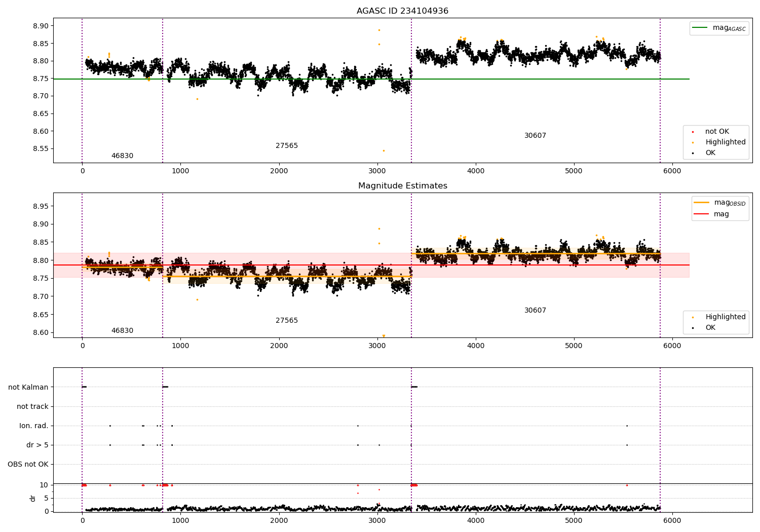The height and width of the screenshot is (532, 760).
Task: Click the orange outlier point near 8.69 in top plot
Action: click(x=197, y=99)
